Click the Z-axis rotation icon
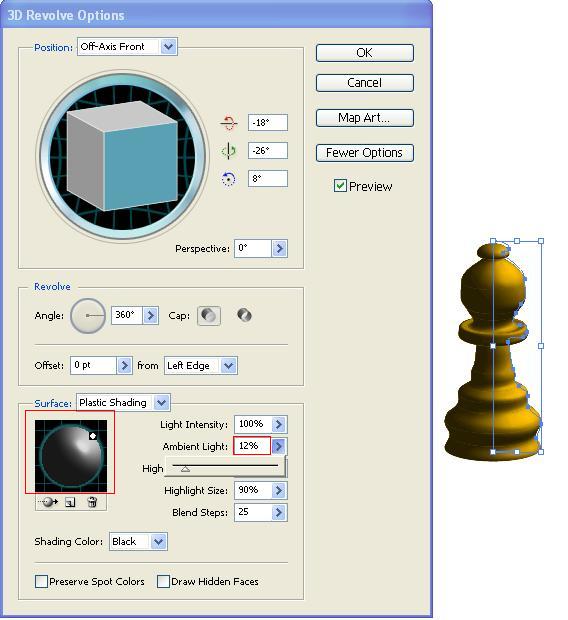This screenshot has width=568, height=620. (228, 179)
